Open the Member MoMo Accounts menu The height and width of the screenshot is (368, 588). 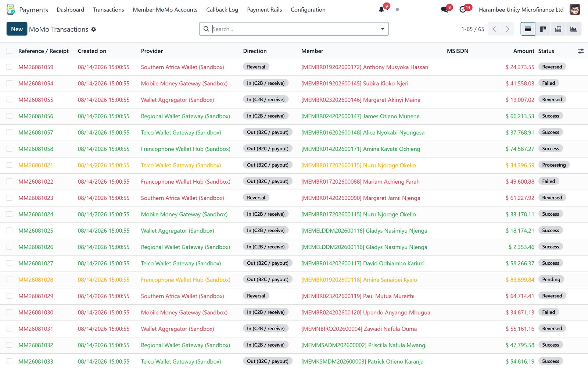[165, 10]
